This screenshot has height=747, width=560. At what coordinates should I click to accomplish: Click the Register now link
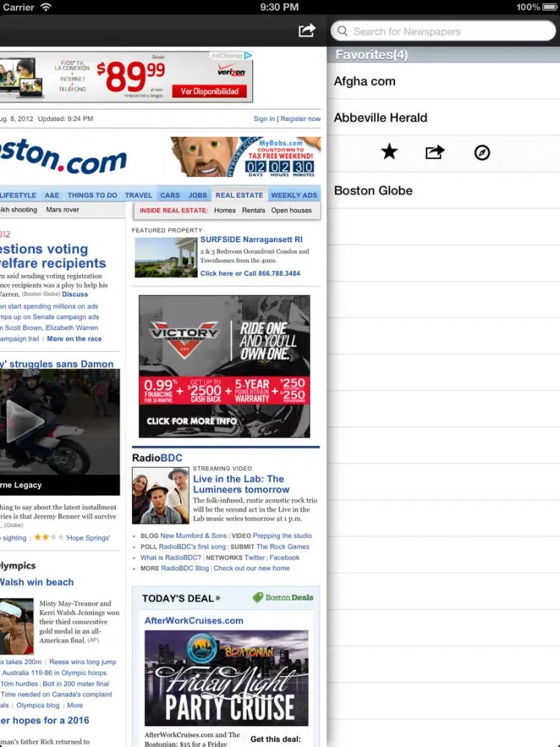(x=300, y=119)
